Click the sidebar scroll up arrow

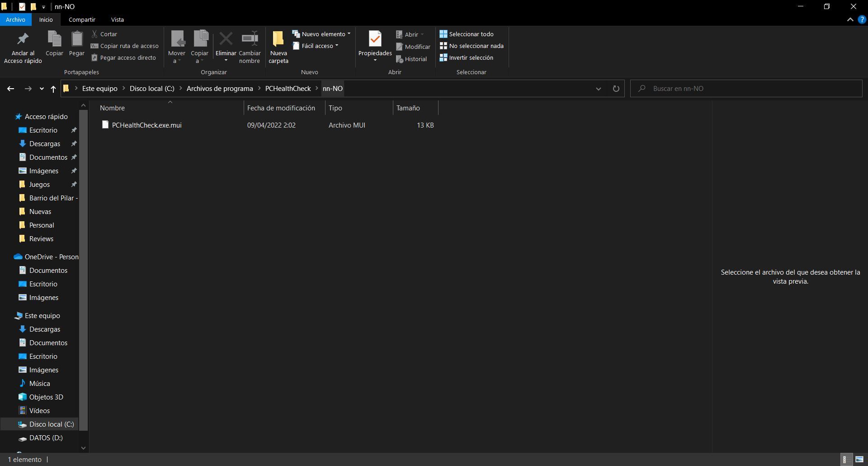coord(83,105)
